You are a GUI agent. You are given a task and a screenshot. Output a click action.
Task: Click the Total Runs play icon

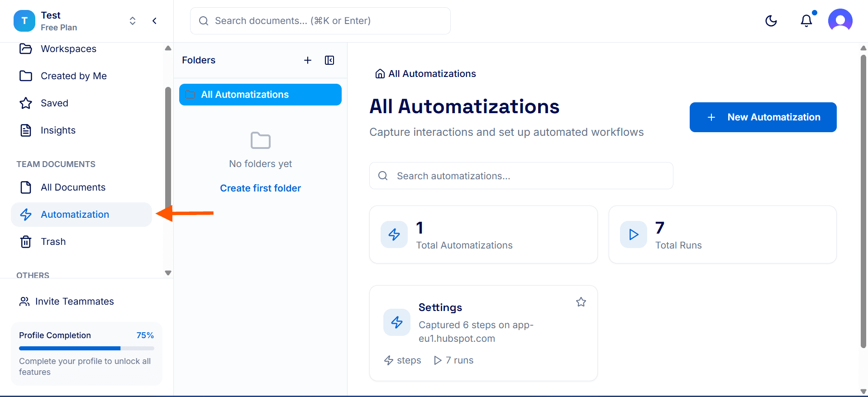(x=634, y=234)
